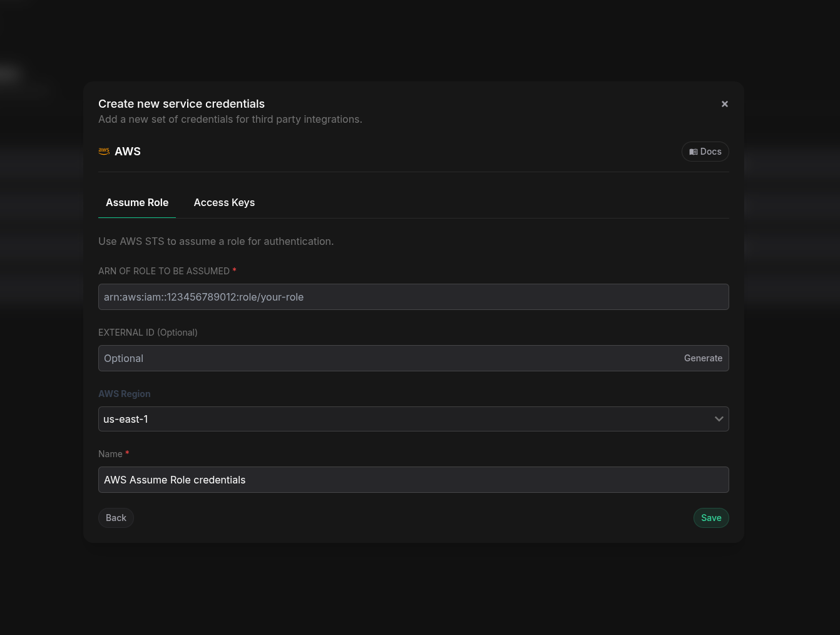Click the chevron on the region selector
The height and width of the screenshot is (635, 840).
coord(719,419)
